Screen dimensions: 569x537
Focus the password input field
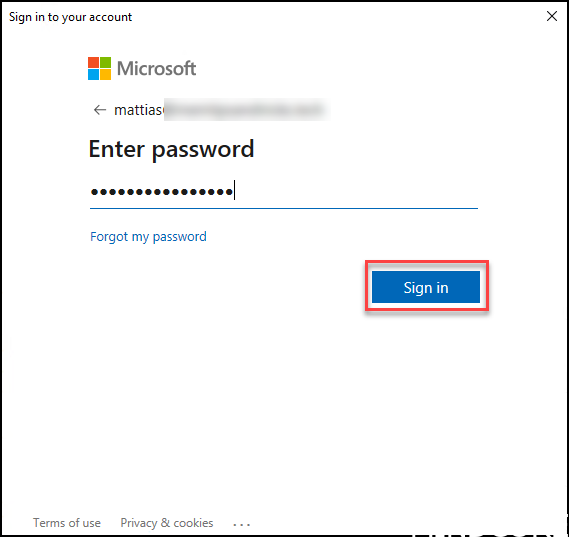(x=284, y=192)
